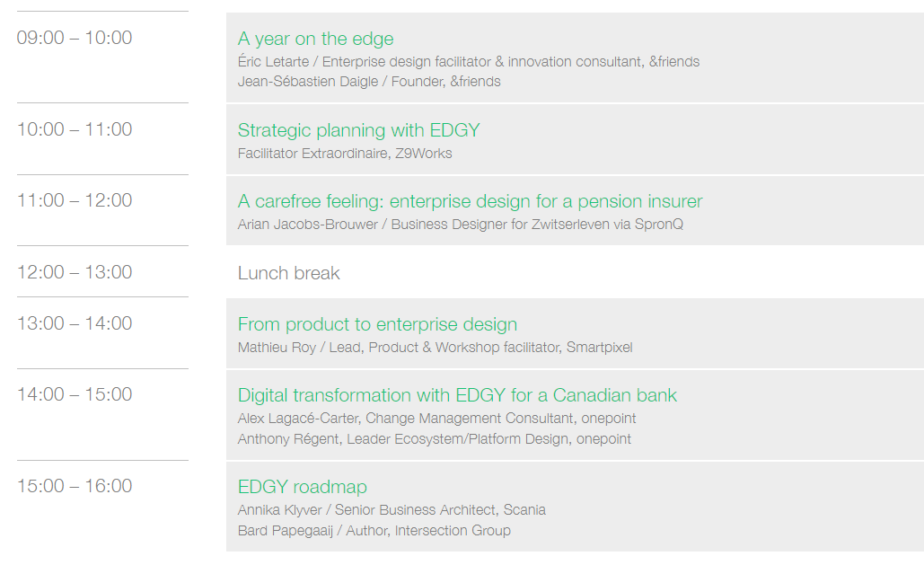
Task: Open 'Digital transformation with EDGY' session link
Action: coord(457,395)
